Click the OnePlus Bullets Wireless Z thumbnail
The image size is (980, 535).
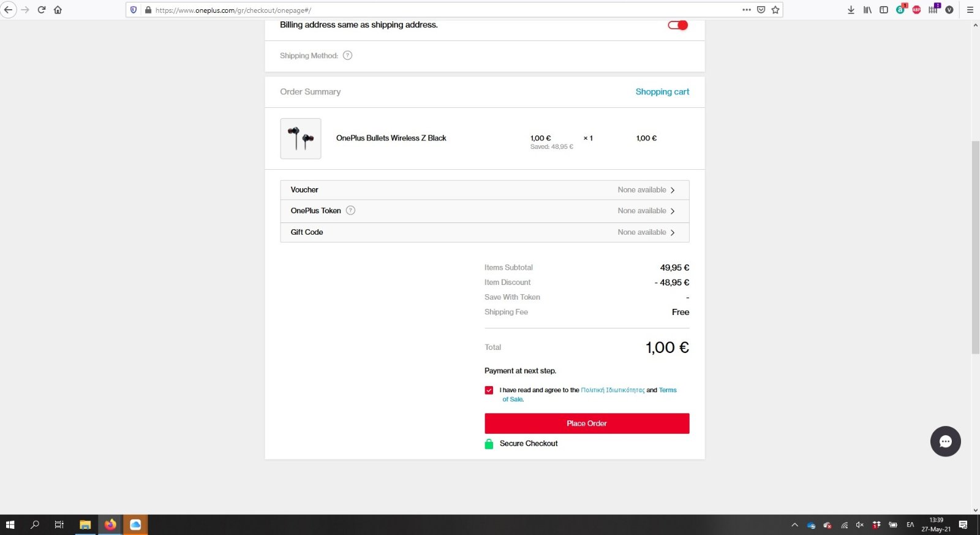click(301, 138)
